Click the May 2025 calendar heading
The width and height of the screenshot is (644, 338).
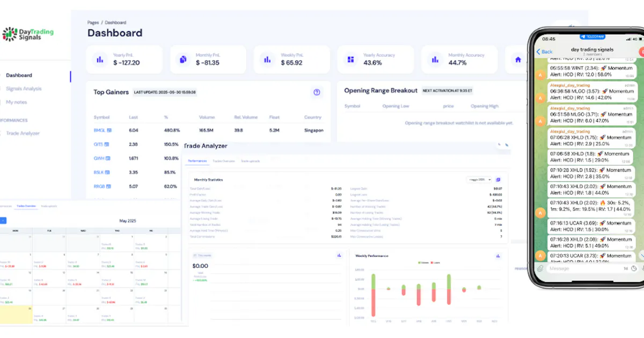pyautogui.click(x=127, y=221)
